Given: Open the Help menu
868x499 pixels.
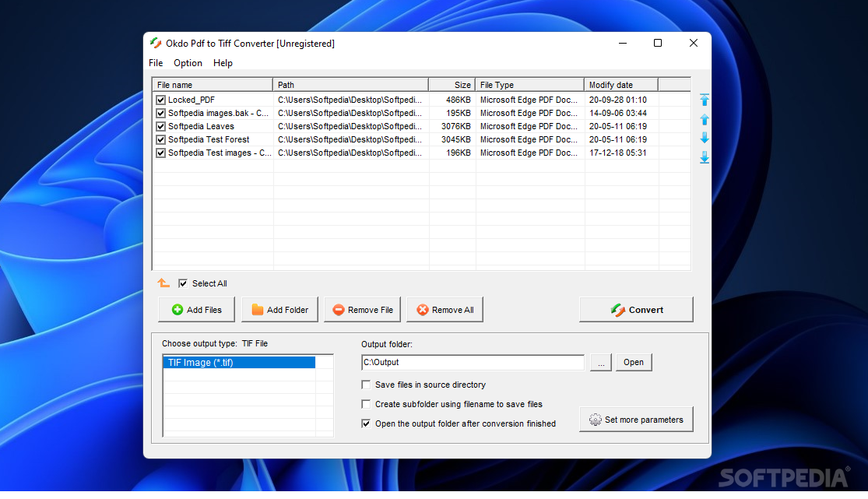Looking at the screenshot, I should 223,63.
